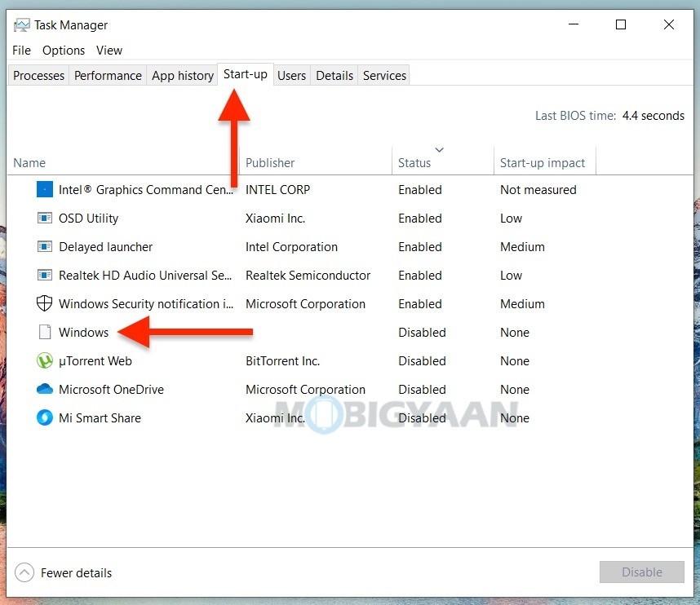700x605 pixels.
Task: Click the Windows Security shield icon
Action: tap(44, 303)
